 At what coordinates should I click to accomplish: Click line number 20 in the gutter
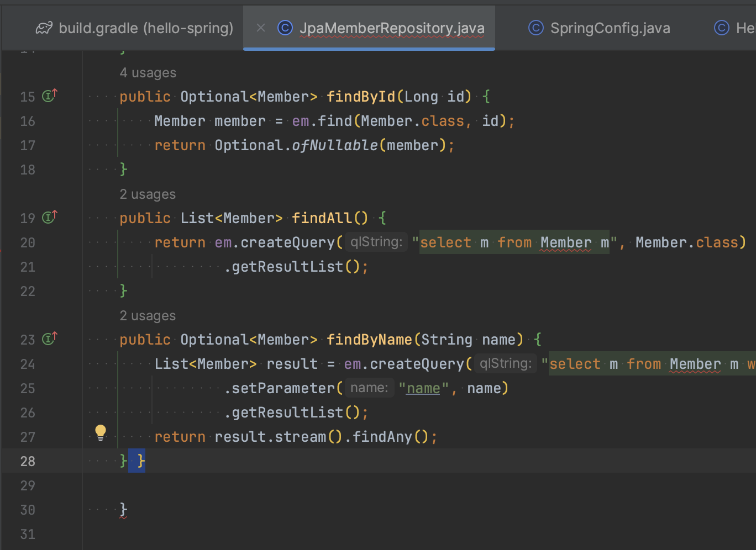point(28,242)
